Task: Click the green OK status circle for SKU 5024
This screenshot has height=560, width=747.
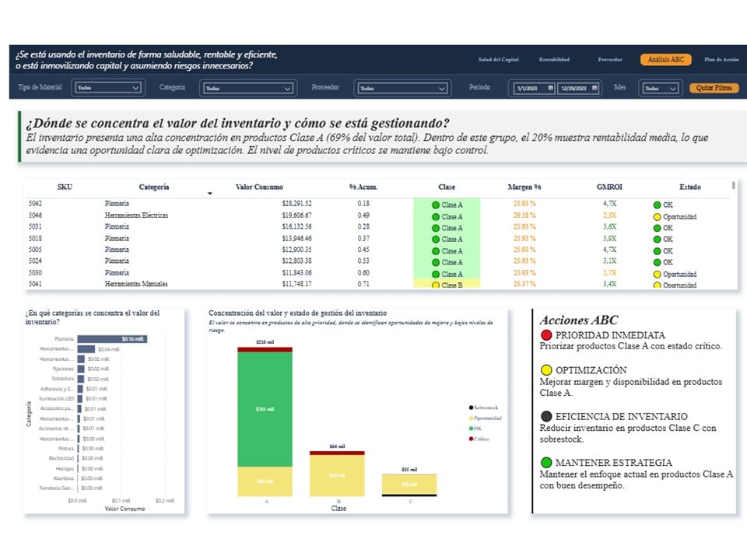Action: tap(657, 262)
